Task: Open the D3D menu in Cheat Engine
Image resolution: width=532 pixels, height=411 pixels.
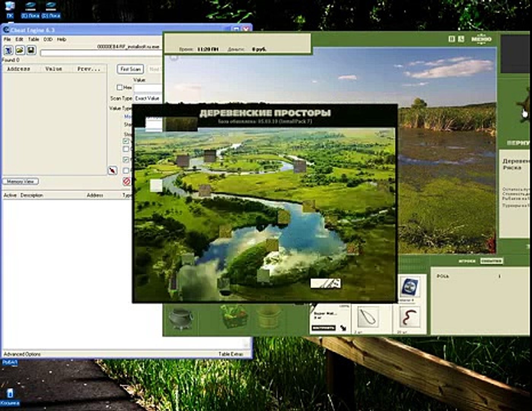Action: pos(48,39)
